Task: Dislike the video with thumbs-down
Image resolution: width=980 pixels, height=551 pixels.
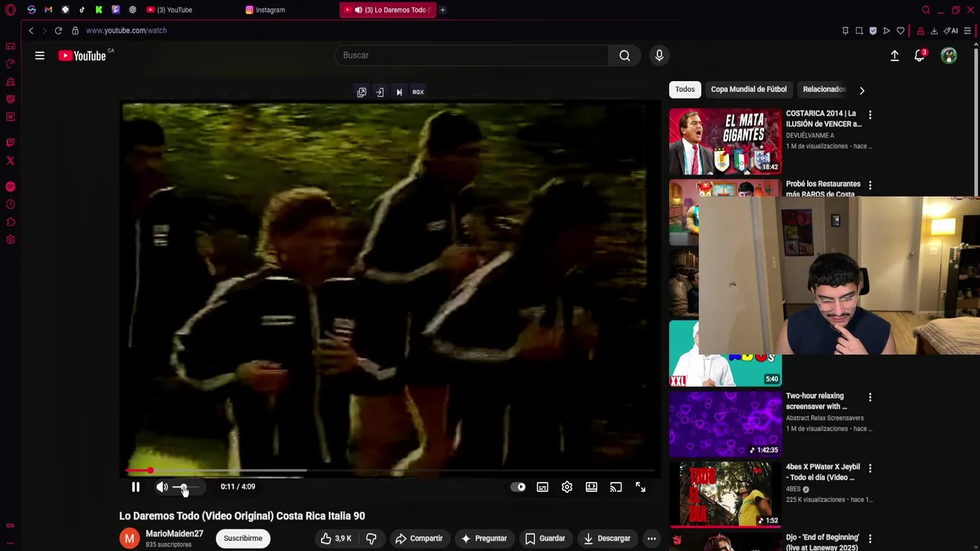Action: pos(371,539)
